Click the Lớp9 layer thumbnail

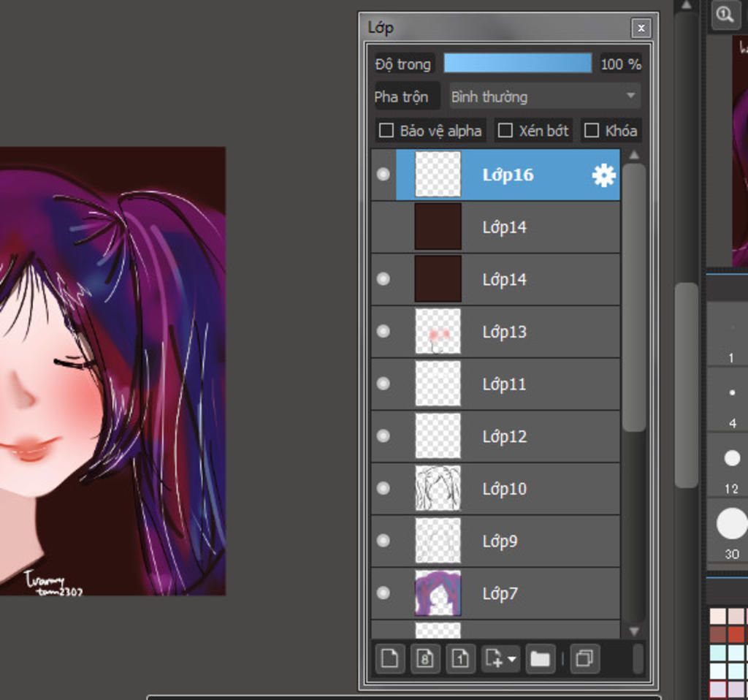pos(438,540)
